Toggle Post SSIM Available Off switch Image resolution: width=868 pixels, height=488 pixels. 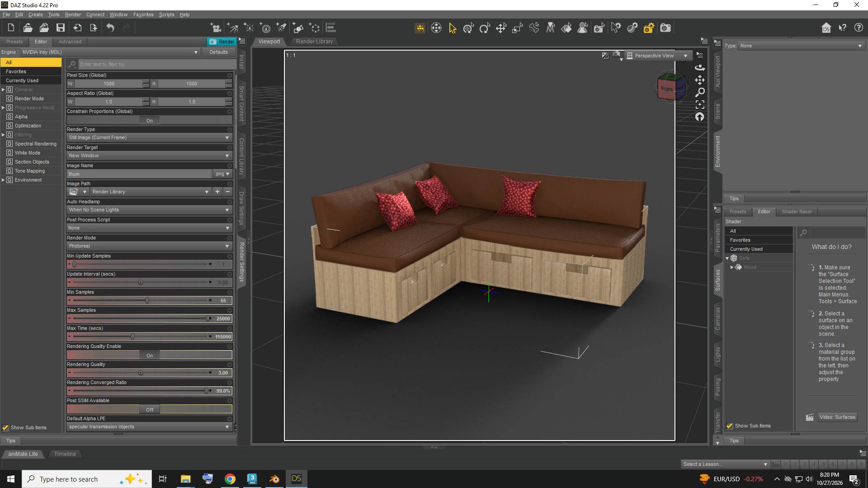(150, 410)
